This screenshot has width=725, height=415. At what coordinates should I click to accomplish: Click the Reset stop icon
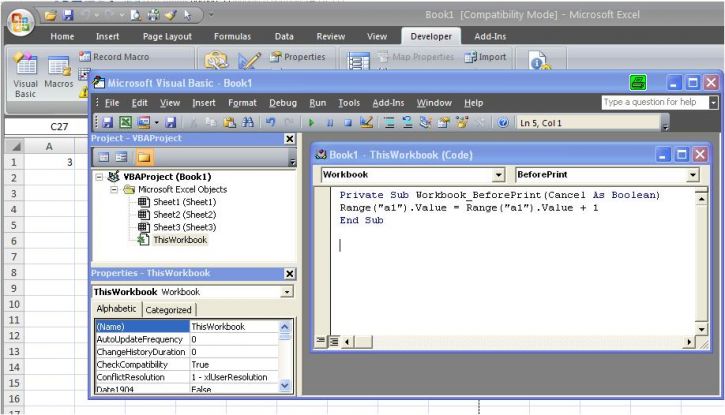click(x=348, y=122)
